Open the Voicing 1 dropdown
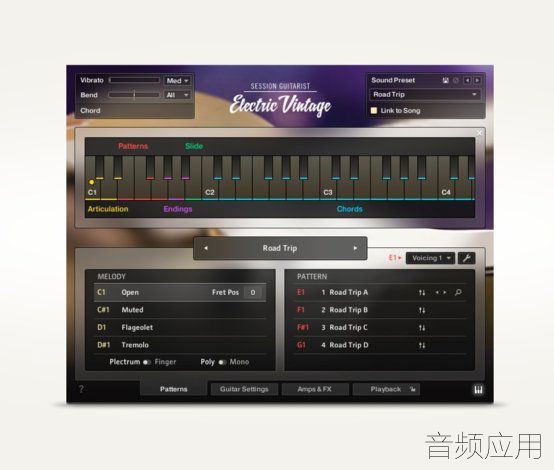 tap(430, 258)
